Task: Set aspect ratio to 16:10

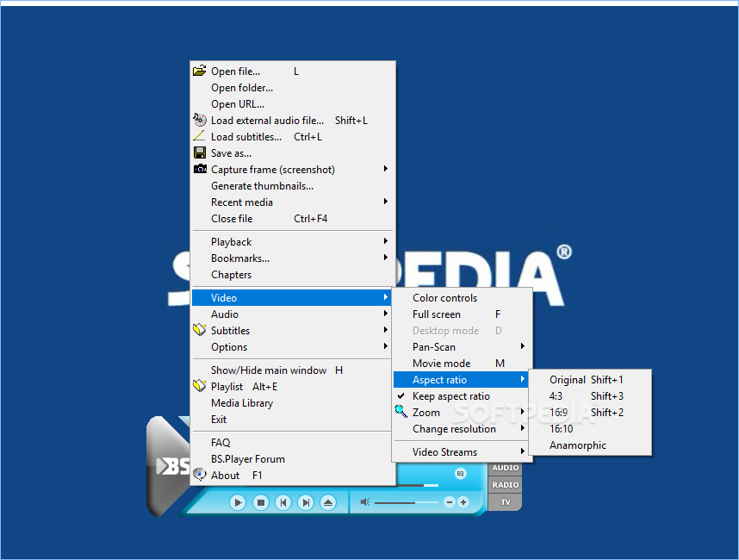Action: coord(590,429)
